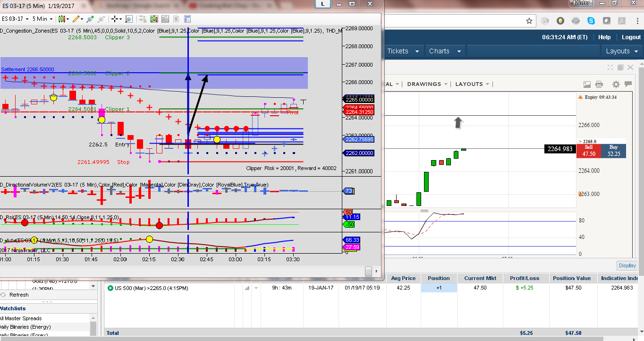
Task: Click the chart horizontal scrollbar thumb
Action: pos(368,272)
